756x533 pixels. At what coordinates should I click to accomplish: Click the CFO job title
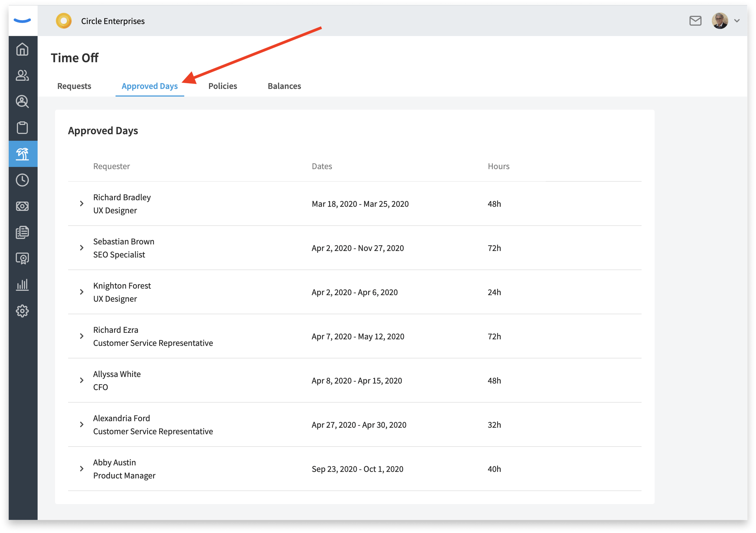(100, 387)
